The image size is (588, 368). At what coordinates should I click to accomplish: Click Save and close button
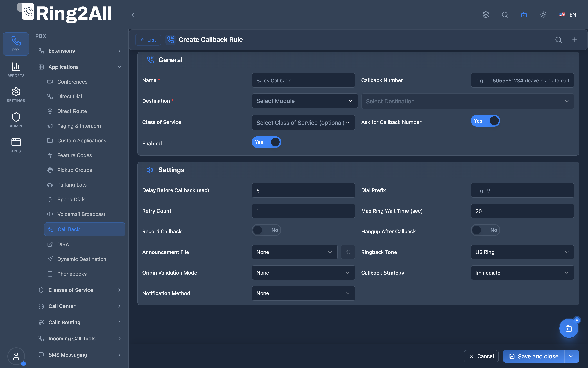point(534,356)
